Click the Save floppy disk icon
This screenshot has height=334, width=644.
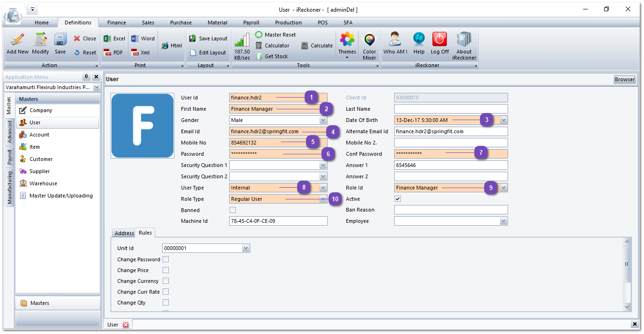point(60,41)
